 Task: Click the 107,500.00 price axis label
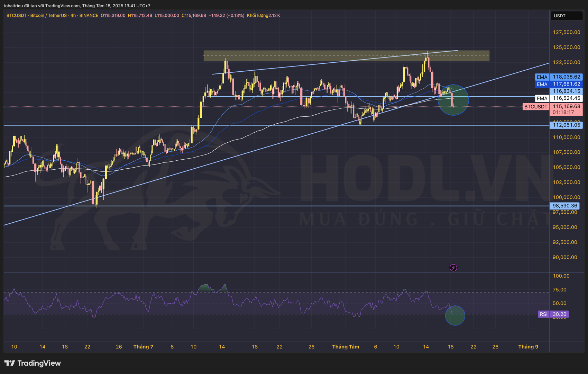click(566, 152)
